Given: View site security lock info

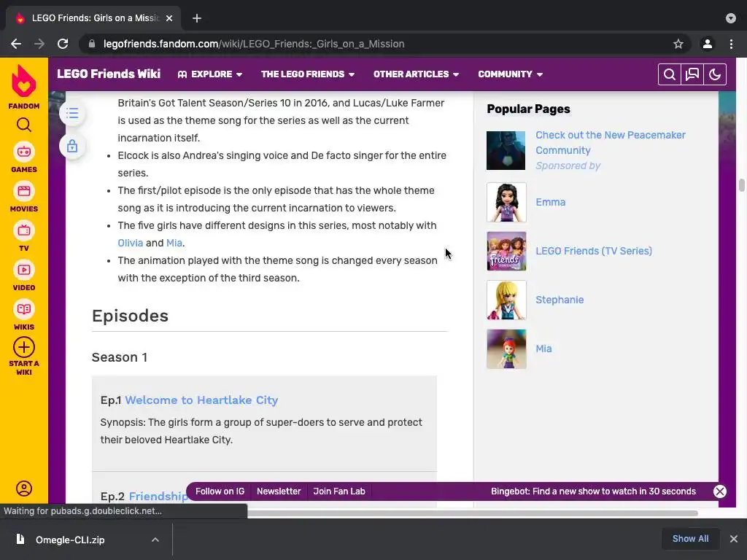Looking at the screenshot, I should click(93, 44).
